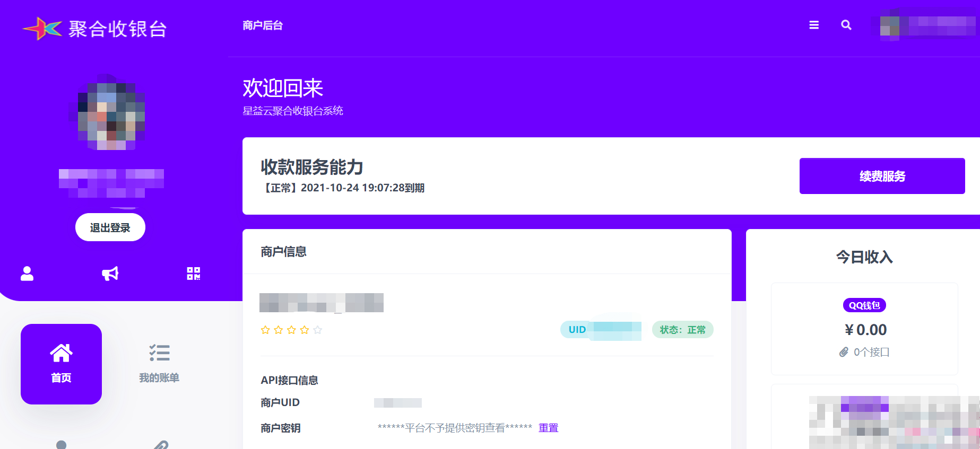Screen dimensions: 980x449
Task: Click the first yellow rating star
Action: (265, 330)
